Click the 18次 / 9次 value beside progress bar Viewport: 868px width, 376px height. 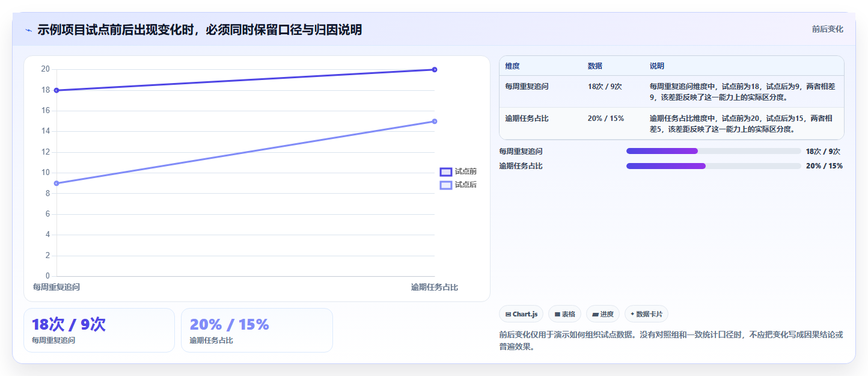(x=823, y=152)
